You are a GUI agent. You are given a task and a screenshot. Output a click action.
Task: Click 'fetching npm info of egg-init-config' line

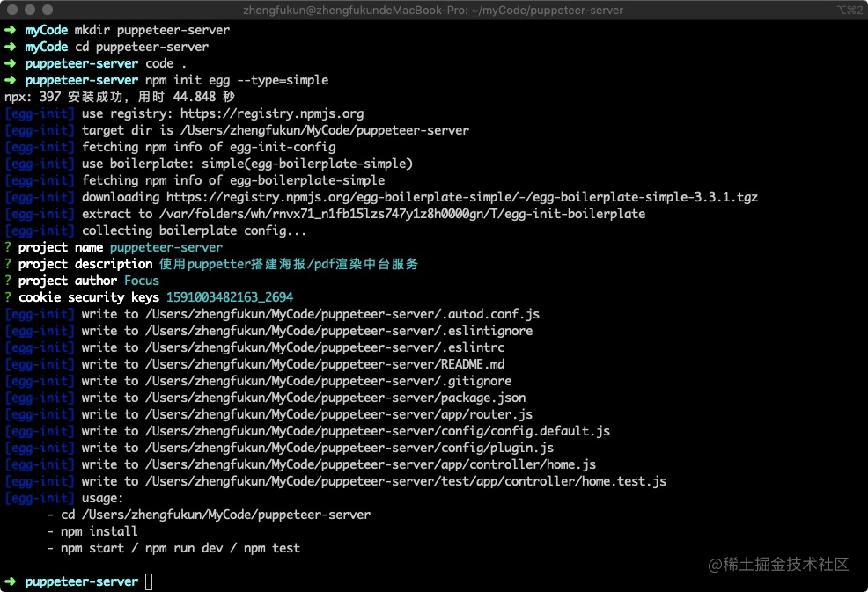170,147
